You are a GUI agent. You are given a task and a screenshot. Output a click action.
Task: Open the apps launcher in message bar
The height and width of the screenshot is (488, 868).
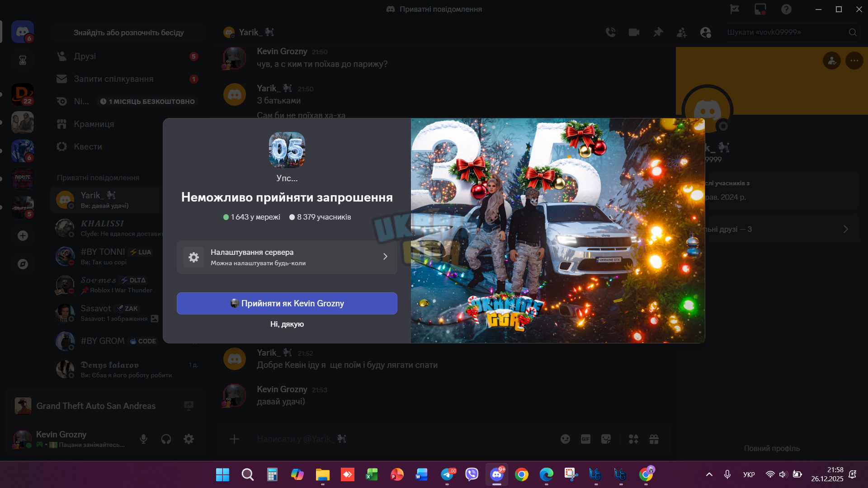coord(633,439)
